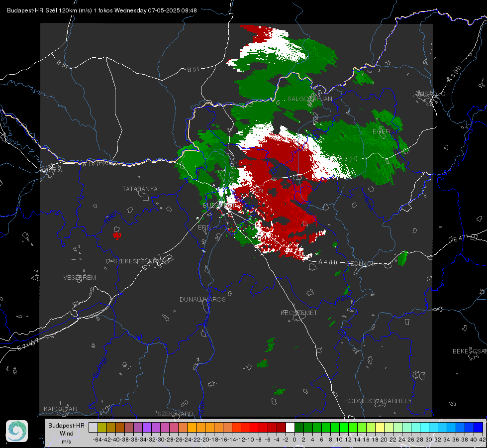Screen dimensions: 487x448
Task: Click the TATABÁNYA city label
Action: pos(140,189)
